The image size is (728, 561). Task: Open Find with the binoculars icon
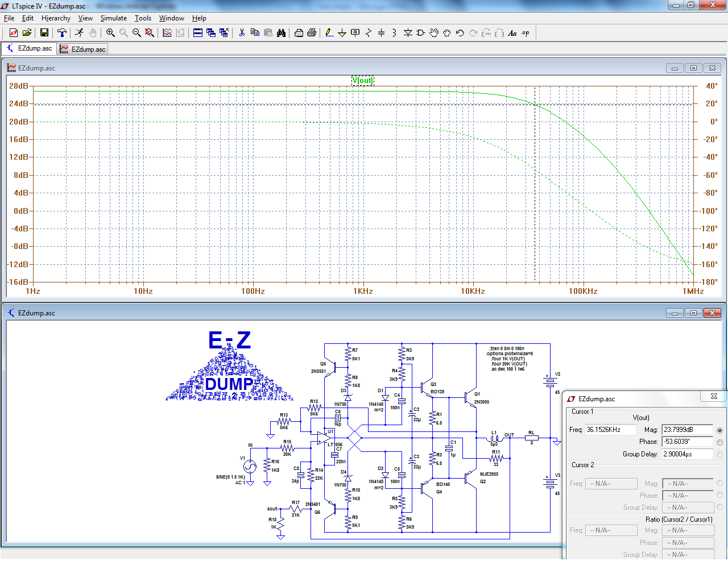pos(281,33)
